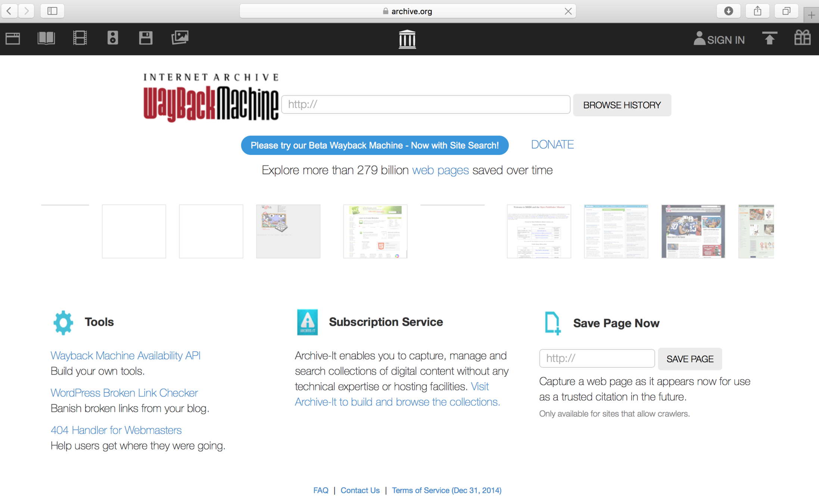The width and height of the screenshot is (819, 504).
Task: Click the upload arrow icon
Action: tap(769, 38)
